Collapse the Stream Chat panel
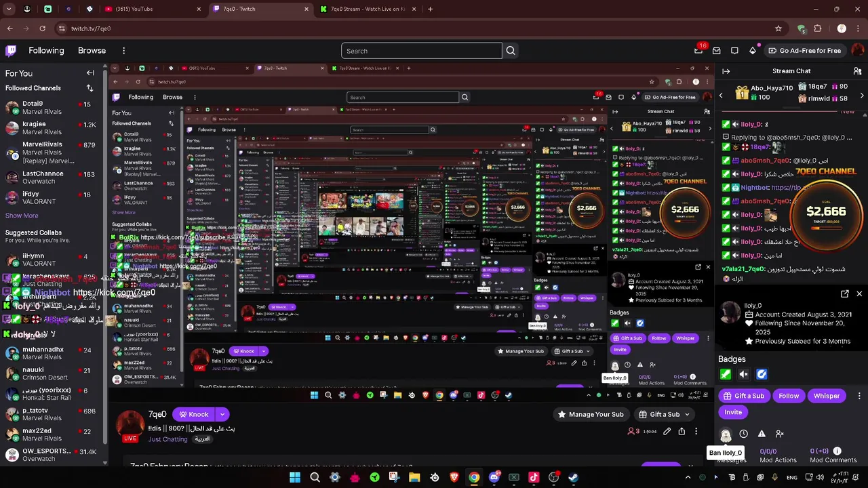The height and width of the screenshot is (488, 868). 726,70
